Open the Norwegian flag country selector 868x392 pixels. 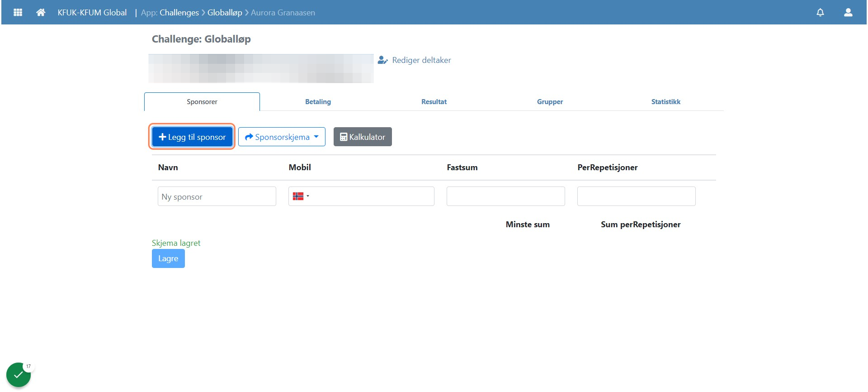[x=301, y=196]
